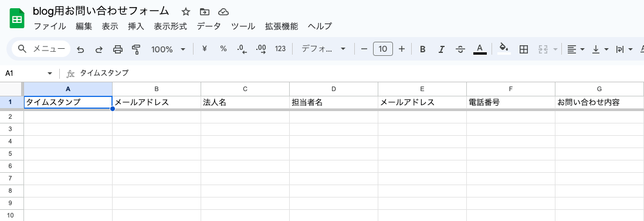Viewport: 644px width, 221px height.
Task: Open the 表示 menu
Action: (x=110, y=26)
